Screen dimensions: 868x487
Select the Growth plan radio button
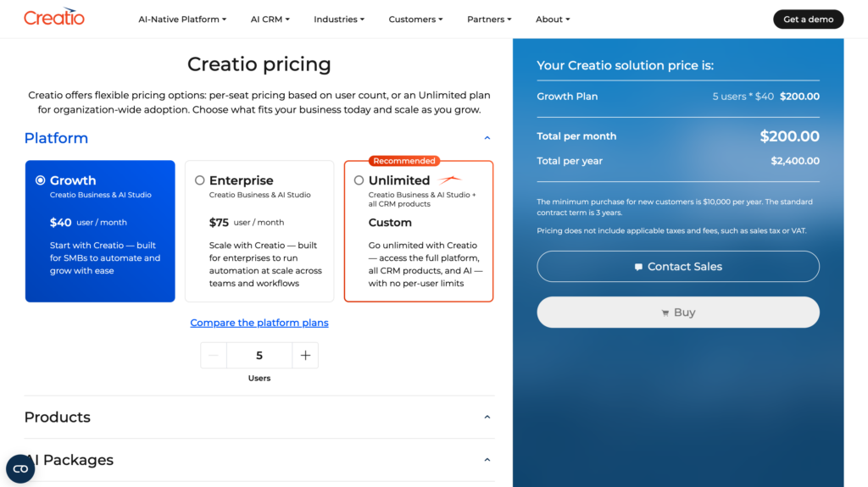click(x=41, y=180)
